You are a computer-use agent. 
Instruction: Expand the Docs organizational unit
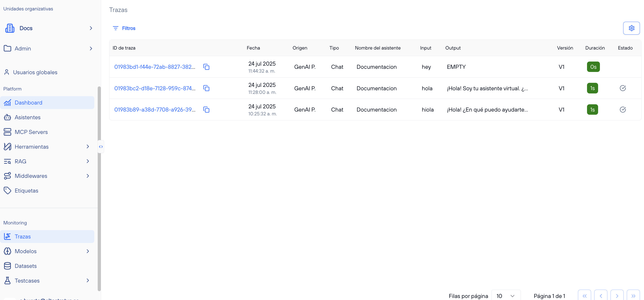[91, 28]
